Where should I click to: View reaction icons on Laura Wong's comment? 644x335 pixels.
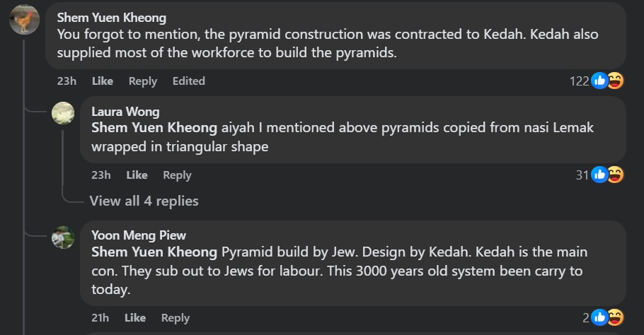point(607,175)
